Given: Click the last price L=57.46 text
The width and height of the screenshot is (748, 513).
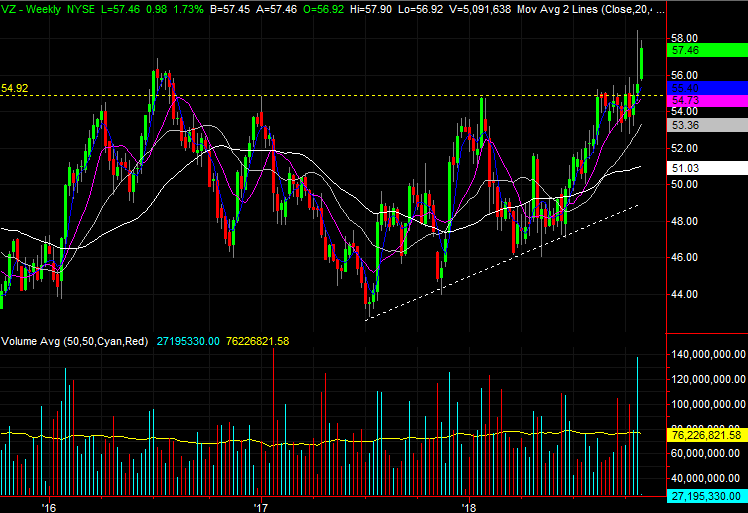Looking at the screenshot, I should click(122, 9).
